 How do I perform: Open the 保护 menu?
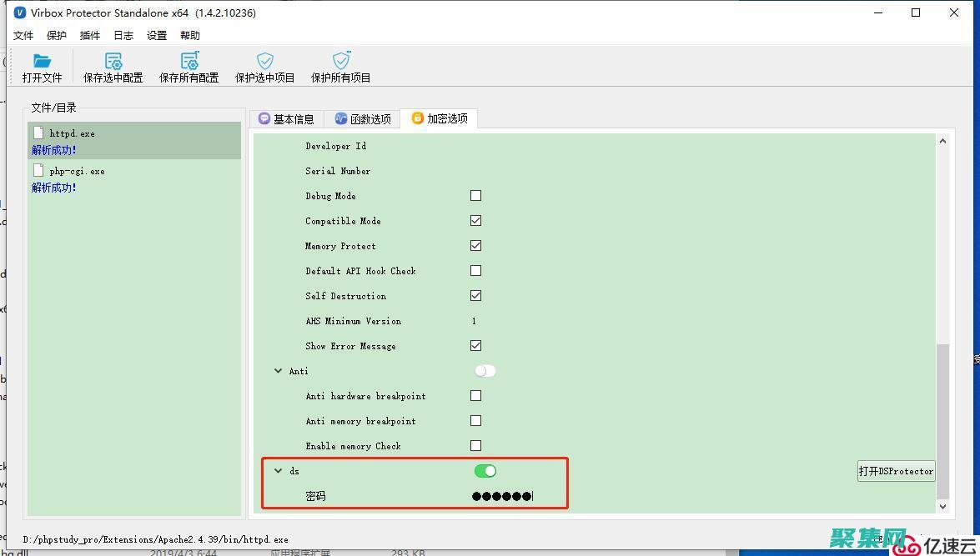click(x=57, y=36)
